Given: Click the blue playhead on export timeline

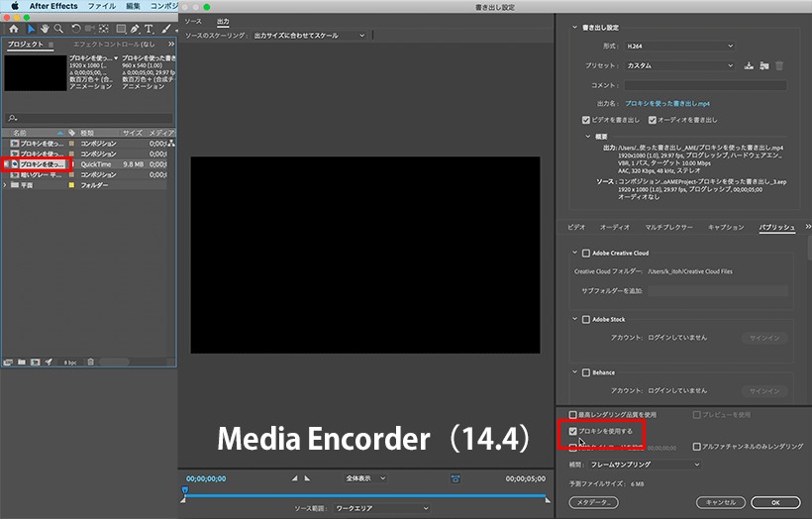Looking at the screenshot, I should point(185,489).
